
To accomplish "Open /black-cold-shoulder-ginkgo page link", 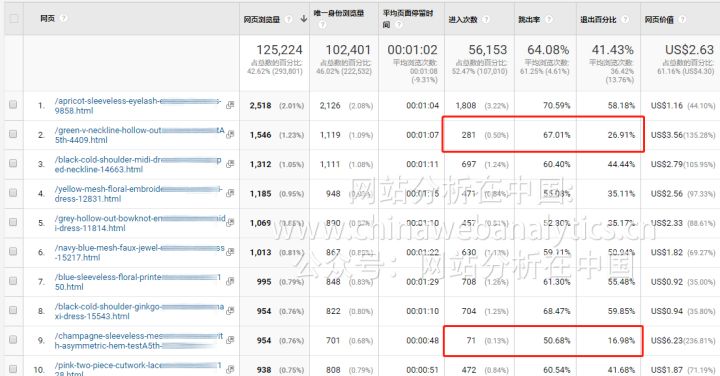I will [139, 311].
